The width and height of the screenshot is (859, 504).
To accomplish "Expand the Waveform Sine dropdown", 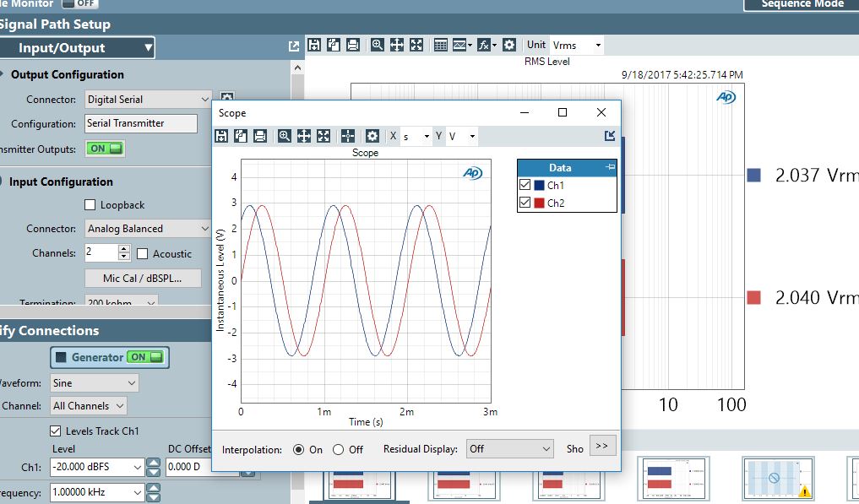I will tap(95, 383).
